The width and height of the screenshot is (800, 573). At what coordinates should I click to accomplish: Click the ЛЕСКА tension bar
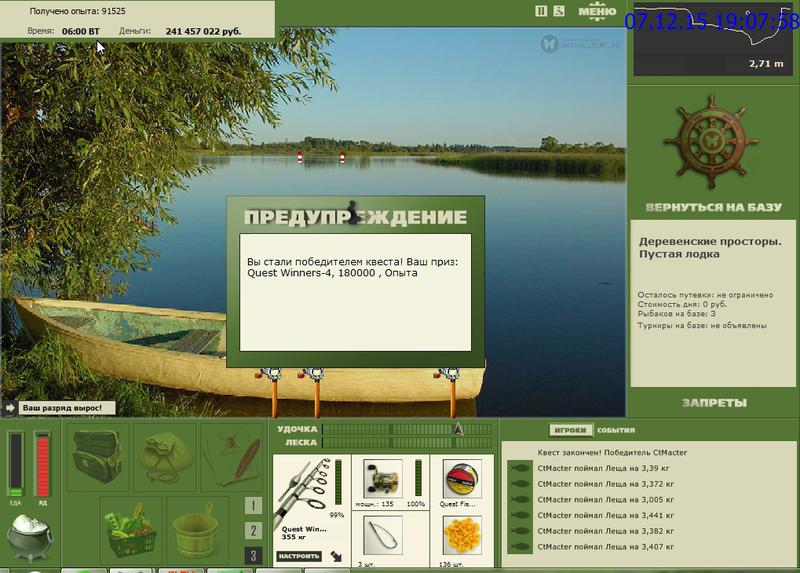407,442
